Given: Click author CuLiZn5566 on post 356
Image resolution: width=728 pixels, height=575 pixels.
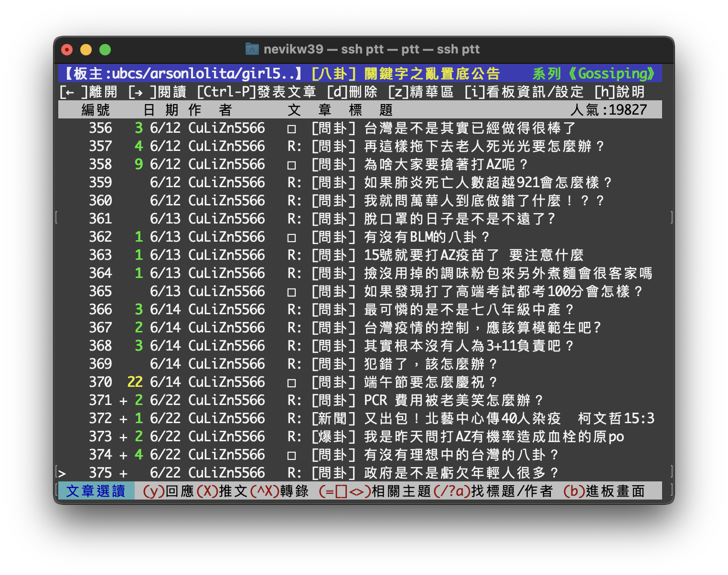Looking at the screenshot, I should click(226, 128).
